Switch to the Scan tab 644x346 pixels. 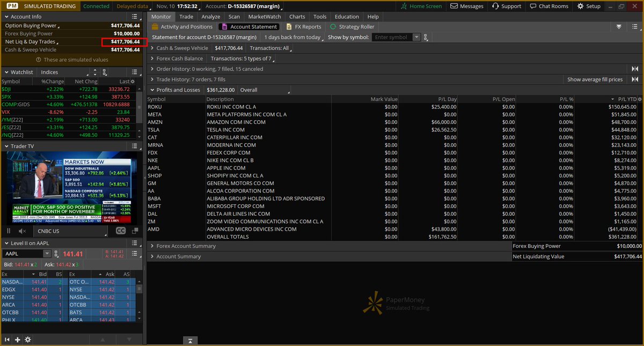tap(234, 17)
